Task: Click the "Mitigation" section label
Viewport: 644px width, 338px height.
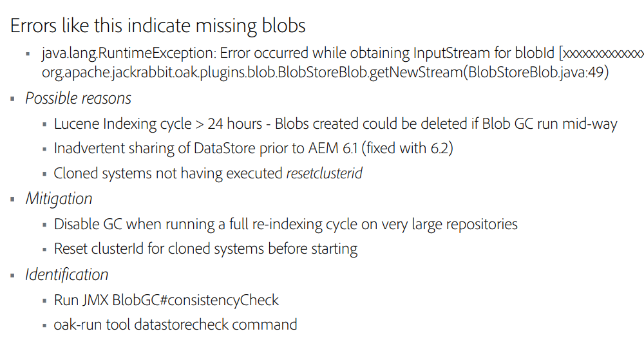Action: tap(59, 199)
